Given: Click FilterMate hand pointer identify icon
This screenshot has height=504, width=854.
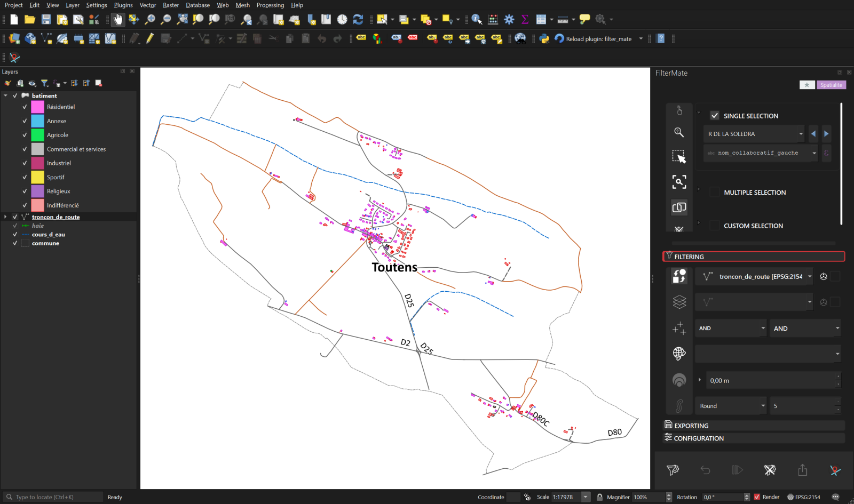Looking at the screenshot, I should (679, 110).
